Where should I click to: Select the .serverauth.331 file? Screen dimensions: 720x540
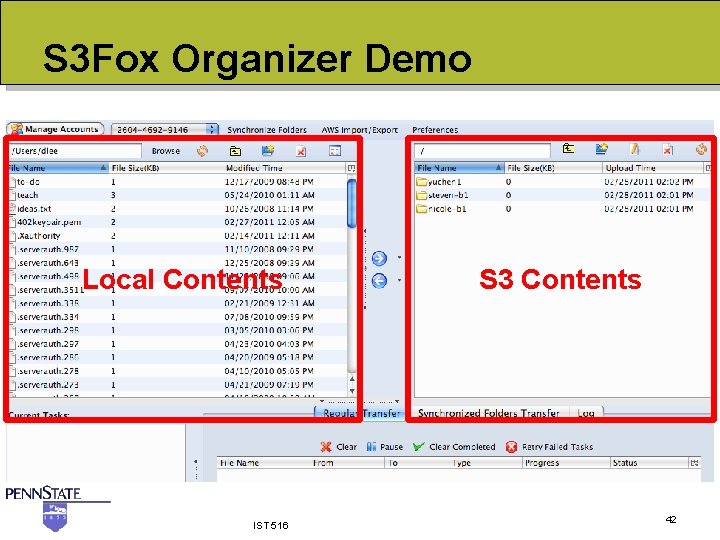[177, 317]
